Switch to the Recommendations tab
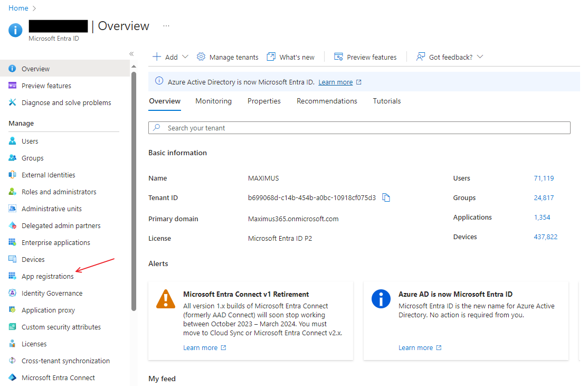This screenshot has height=387, width=588. pyautogui.click(x=327, y=101)
